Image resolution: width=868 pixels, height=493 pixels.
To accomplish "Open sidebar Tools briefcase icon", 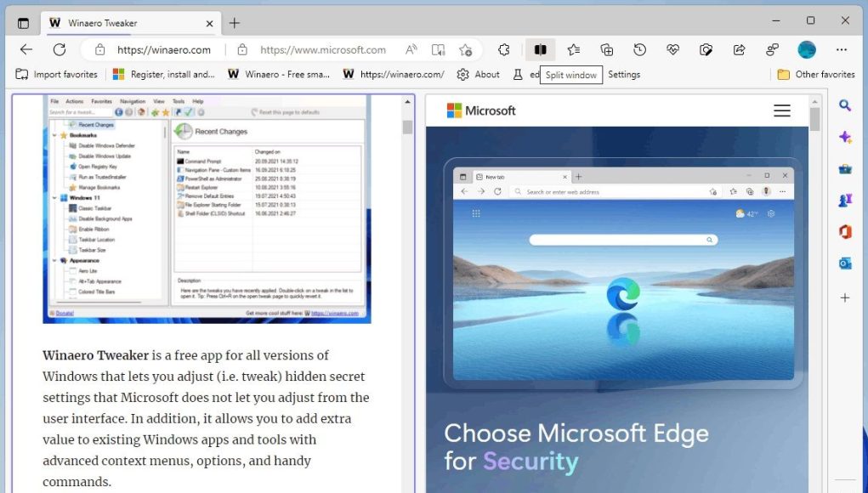I will [x=845, y=169].
